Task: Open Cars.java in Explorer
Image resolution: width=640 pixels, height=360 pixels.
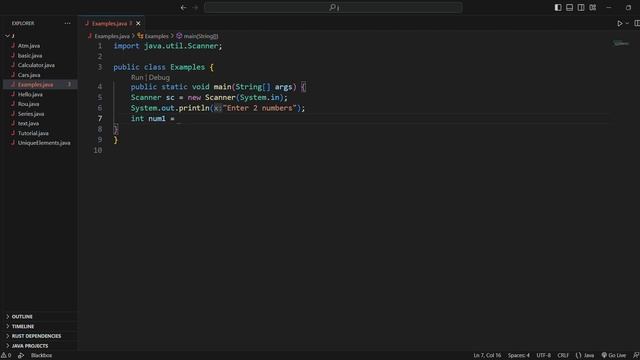Action: (29, 75)
